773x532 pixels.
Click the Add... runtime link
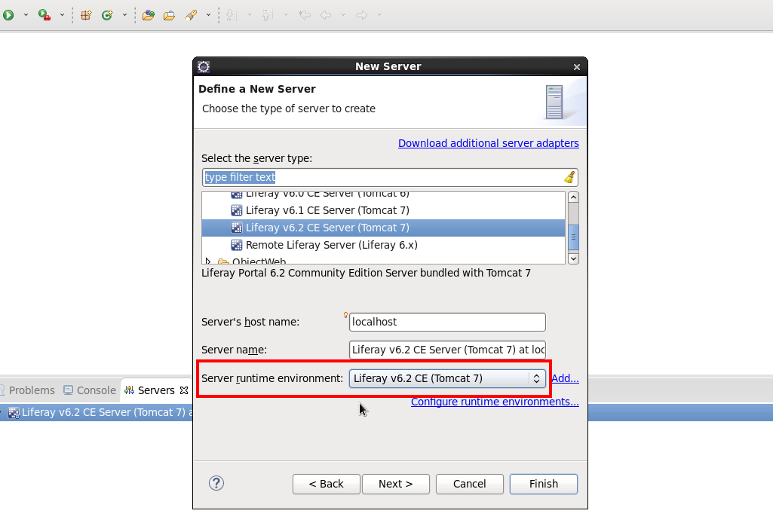point(565,378)
